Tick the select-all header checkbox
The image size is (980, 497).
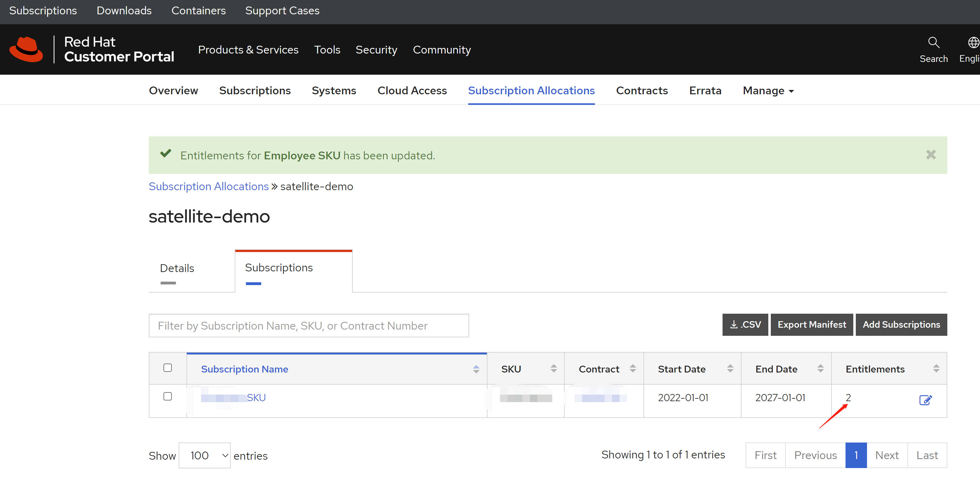pyautogui.click(x=167, y=368)
